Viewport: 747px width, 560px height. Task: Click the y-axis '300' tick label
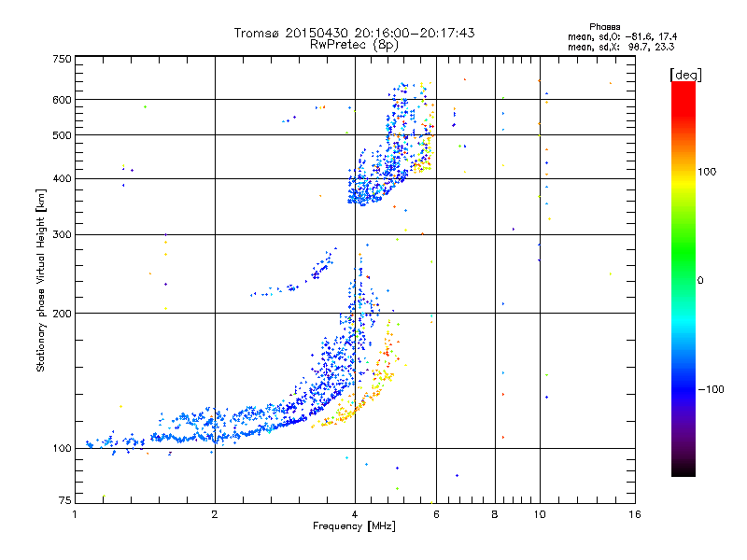coord(62,235)
